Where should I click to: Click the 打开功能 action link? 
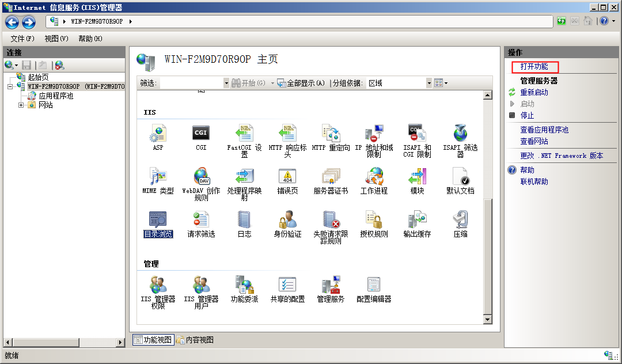click(534, 67)
